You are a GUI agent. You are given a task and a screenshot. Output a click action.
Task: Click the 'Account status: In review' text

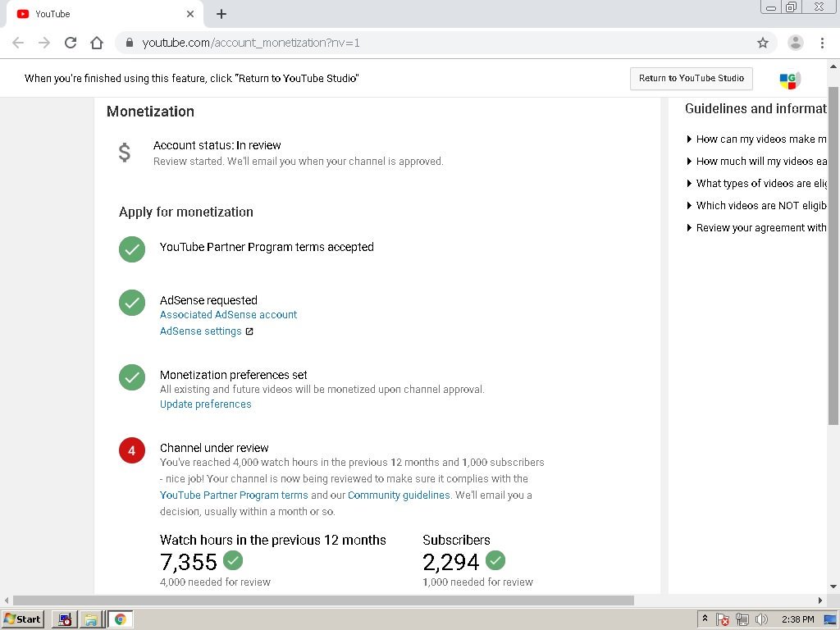[217, 145]
